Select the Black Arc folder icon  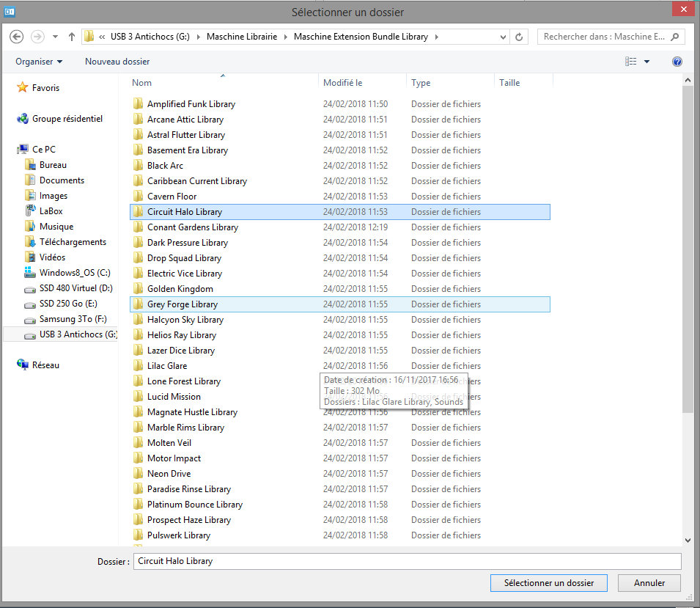coord(138,165)
